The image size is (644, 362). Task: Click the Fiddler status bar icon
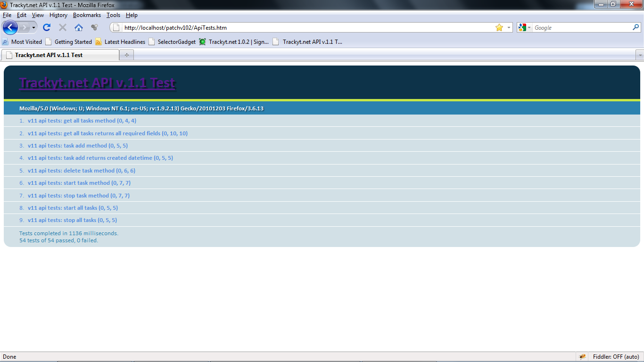click(583, 357)
